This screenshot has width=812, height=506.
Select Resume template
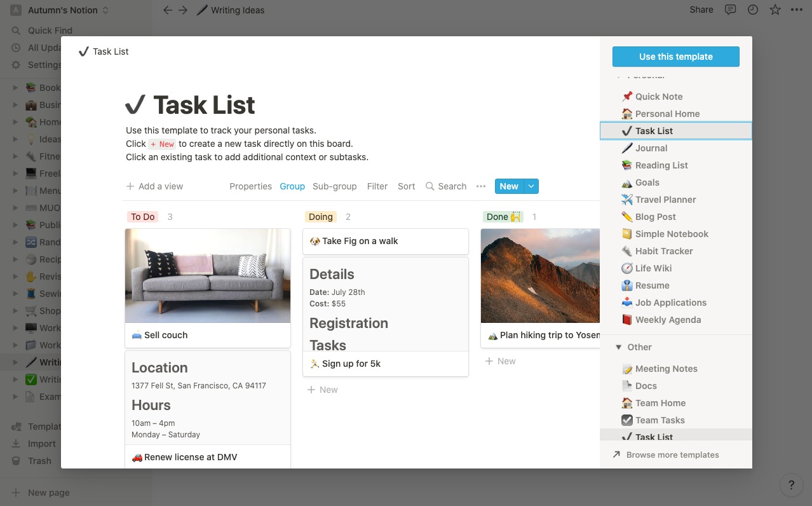click(676, 285)
